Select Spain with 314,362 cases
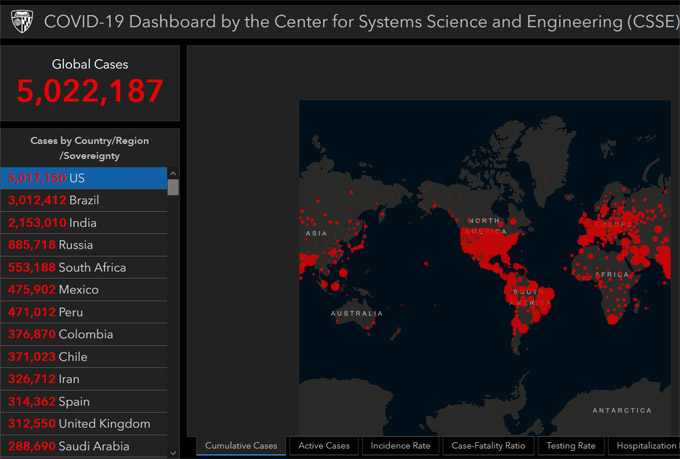The image size is (680, 459). 84,402
